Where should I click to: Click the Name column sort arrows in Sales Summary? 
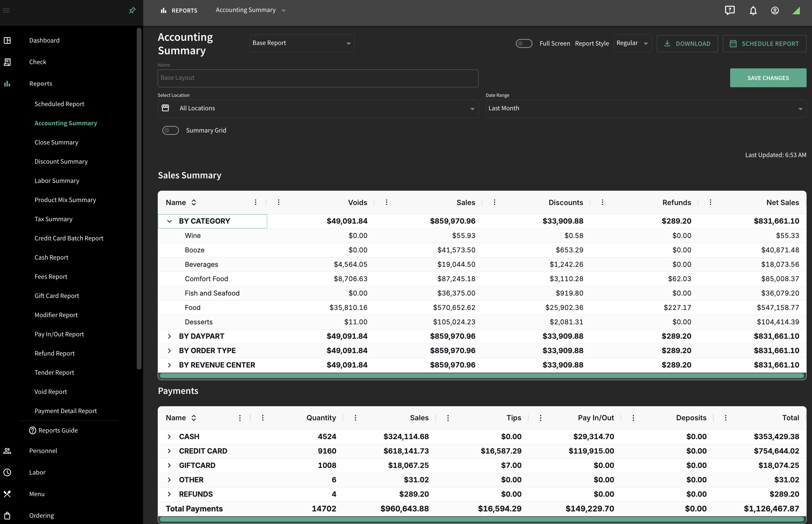pyautogui.click(x=194, y=202)
